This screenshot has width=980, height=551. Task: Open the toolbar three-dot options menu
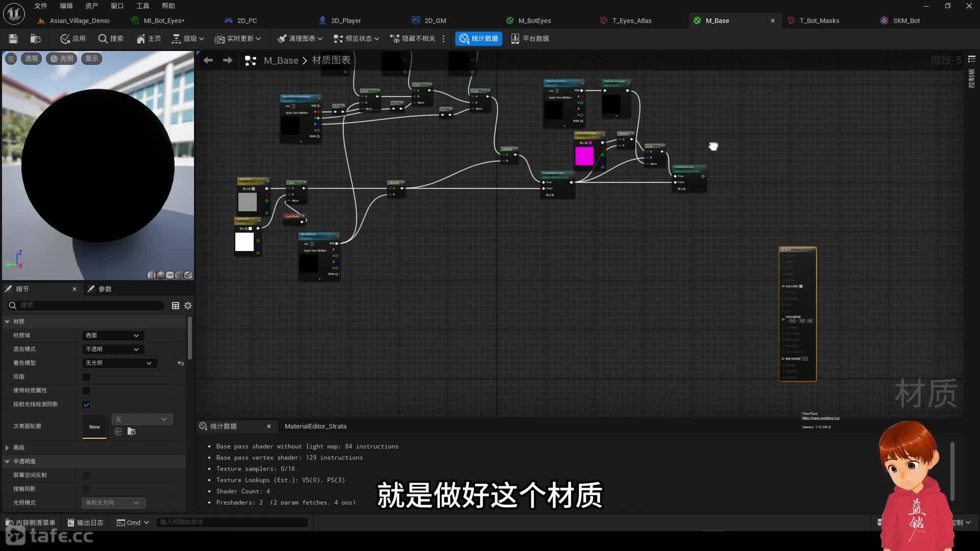click(444, 39)
